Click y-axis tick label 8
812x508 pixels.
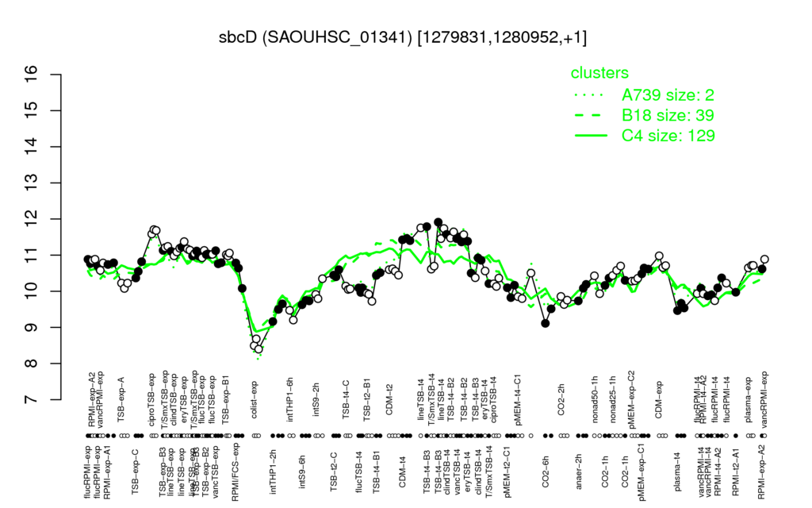point(31,364)
